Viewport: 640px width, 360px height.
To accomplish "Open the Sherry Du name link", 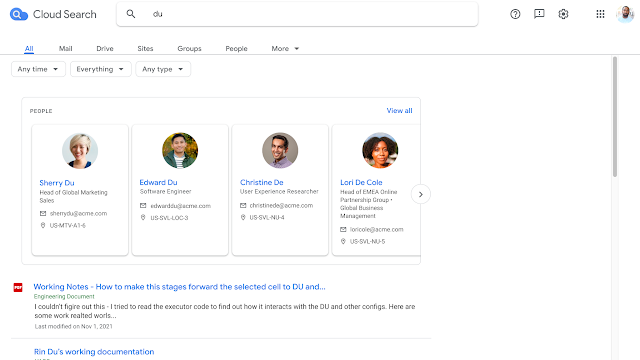I will pos(57,183).
